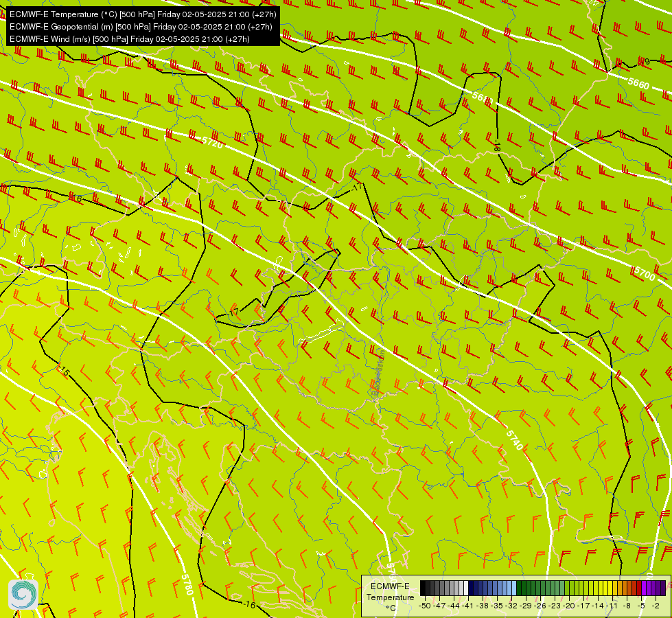The image size is (672, 618).
Task: Click the -44 tick label in legend
Action: tap(454, 606)
